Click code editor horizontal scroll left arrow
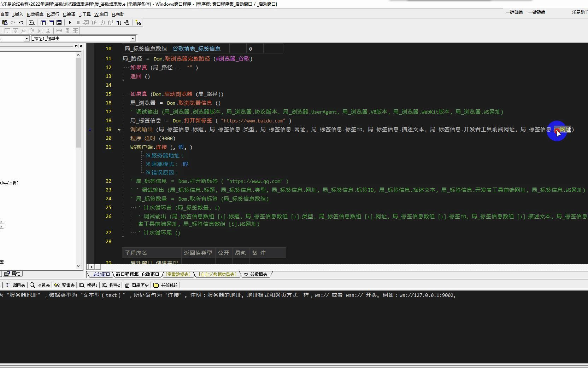This screenshot has height=368, width=588. click(92, 267)
